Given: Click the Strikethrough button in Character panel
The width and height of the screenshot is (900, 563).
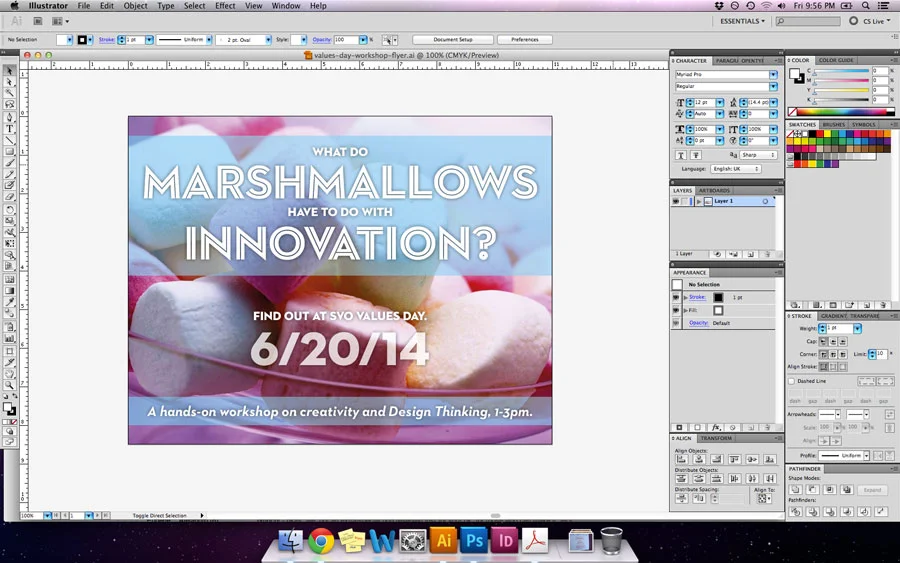Looking at the screenshot, I should pyautogui.click(x=696, y=155).
